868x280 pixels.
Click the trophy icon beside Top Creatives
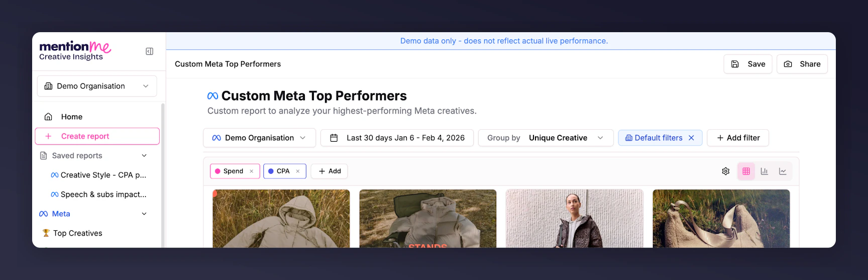click(x=46, y=233)
